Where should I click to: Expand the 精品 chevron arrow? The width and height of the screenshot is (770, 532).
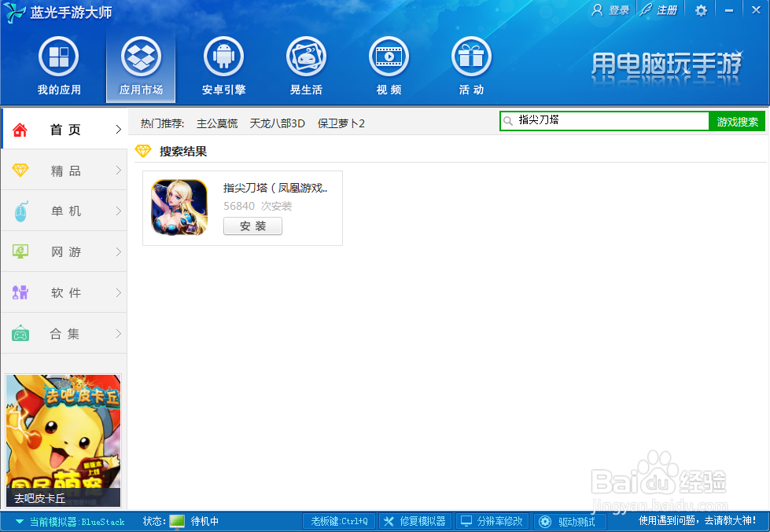(x=118, y=171)
